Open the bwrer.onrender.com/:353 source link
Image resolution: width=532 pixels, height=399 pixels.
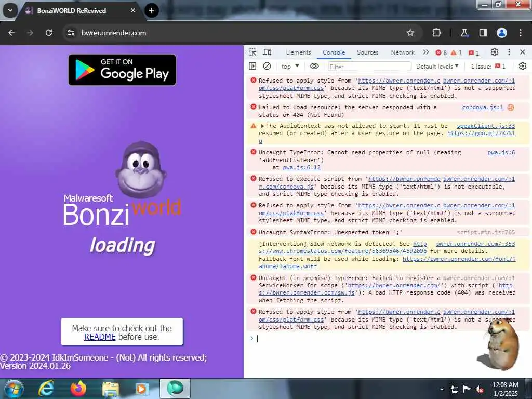[475, 244]
